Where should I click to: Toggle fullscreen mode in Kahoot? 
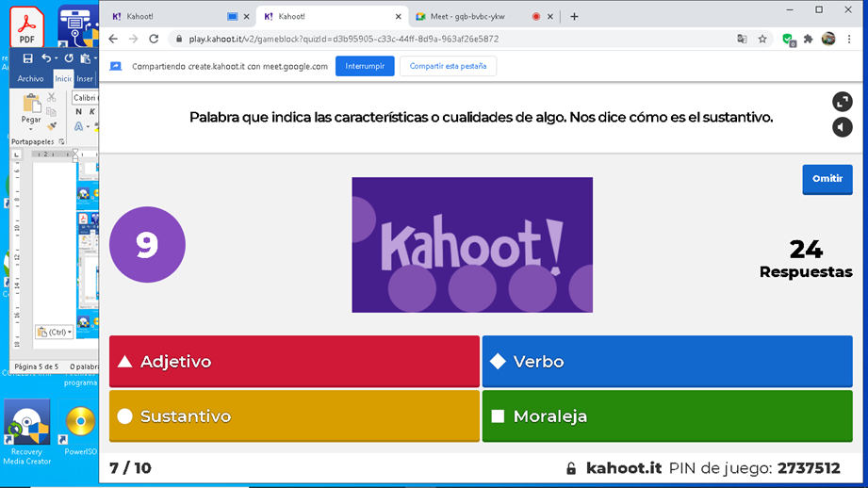[x=842, y=101]
